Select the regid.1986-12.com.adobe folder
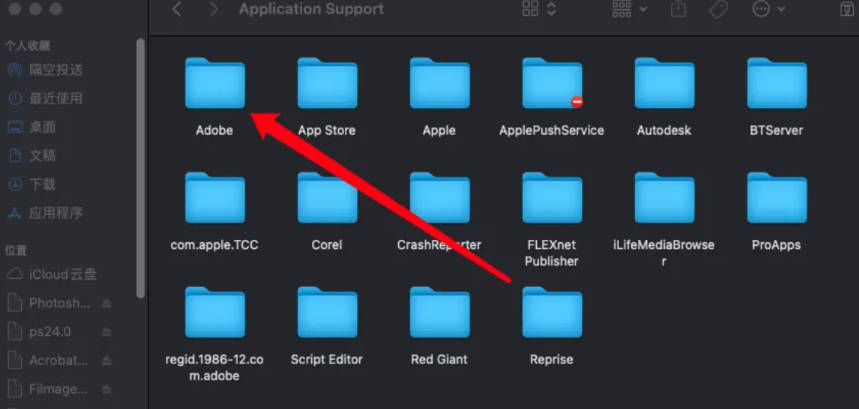 [x=215, y=312]
